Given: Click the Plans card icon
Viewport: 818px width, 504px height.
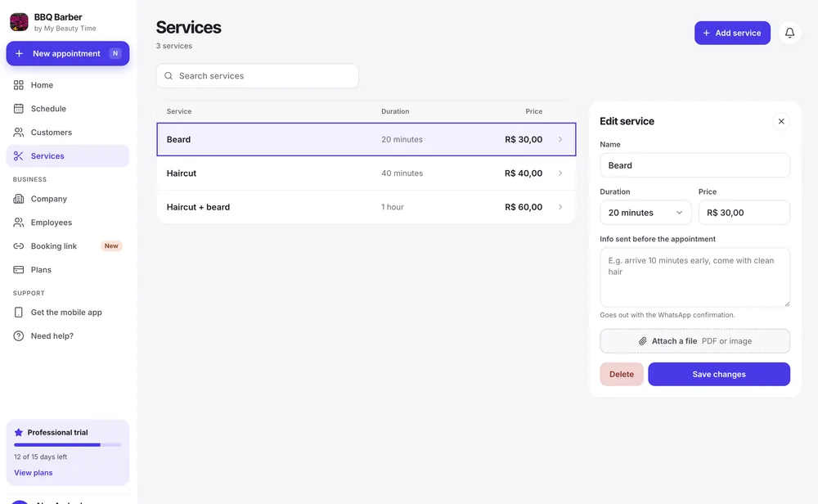Looking at the screenshot, I should (x=19, y=270).
